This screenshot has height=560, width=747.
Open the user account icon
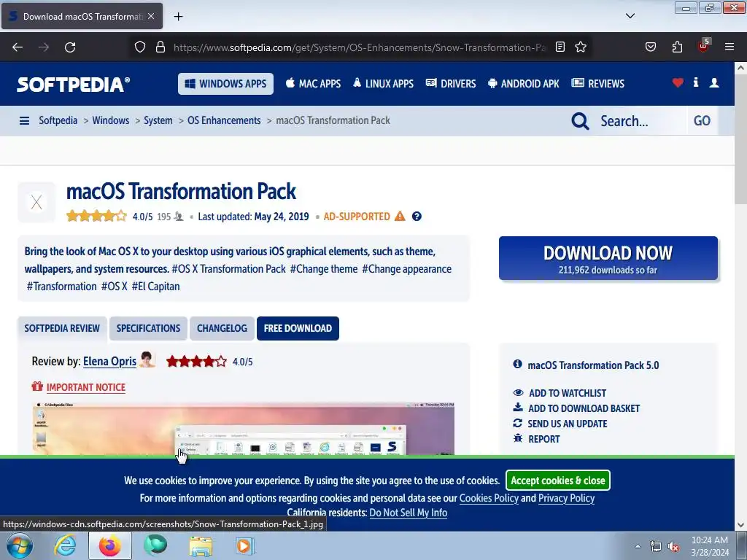pyautogui.click(x=714, y=83)
